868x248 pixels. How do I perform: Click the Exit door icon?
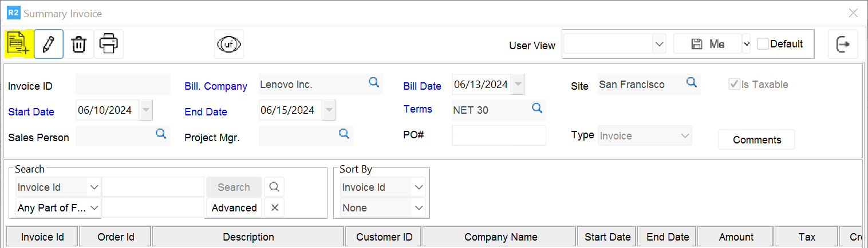coord(843,44)
